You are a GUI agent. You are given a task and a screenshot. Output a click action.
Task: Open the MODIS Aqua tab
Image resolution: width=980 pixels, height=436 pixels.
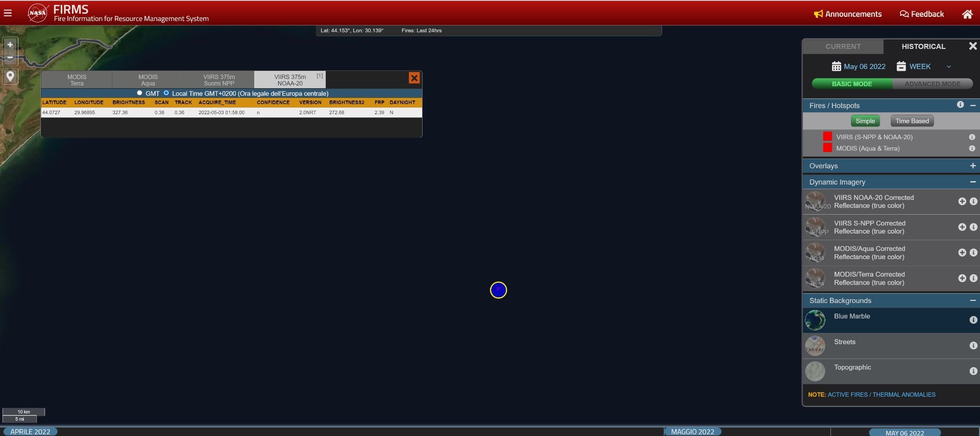pos(148,80)
